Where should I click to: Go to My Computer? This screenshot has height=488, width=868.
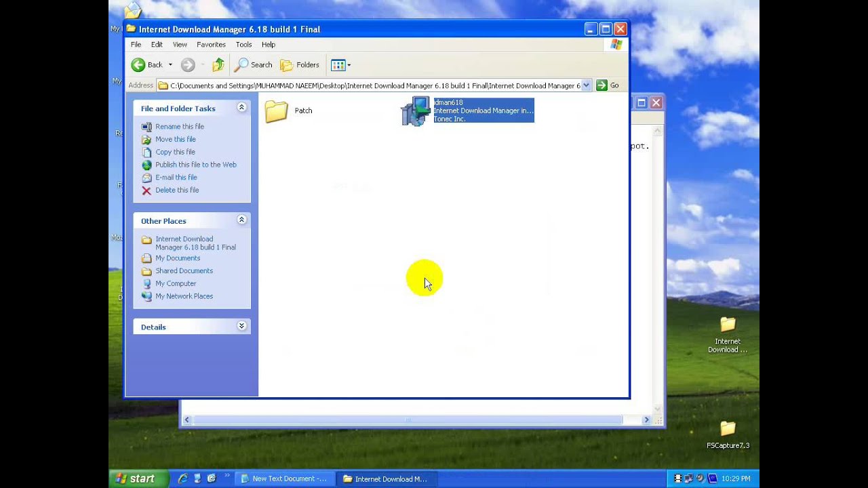pyautogui.click(x=176, y=284)
